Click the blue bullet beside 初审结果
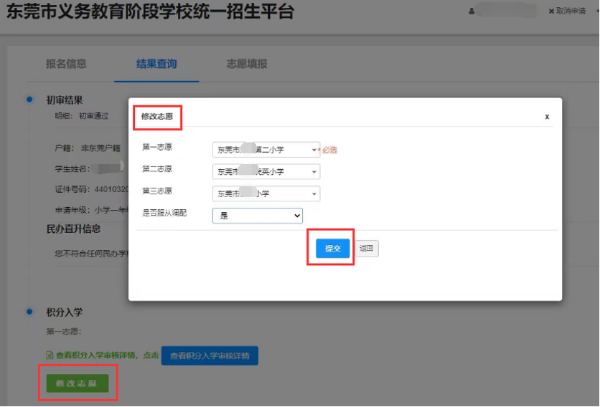 [x=29, y=99]
